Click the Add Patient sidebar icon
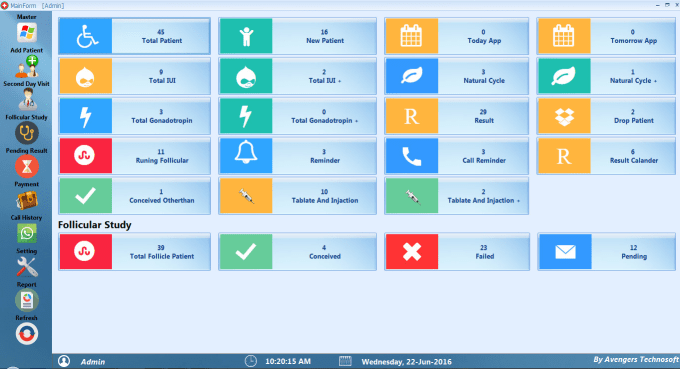The height and width of the screenshot is (369, 680). pyautogui.click(x=26, y=66)
